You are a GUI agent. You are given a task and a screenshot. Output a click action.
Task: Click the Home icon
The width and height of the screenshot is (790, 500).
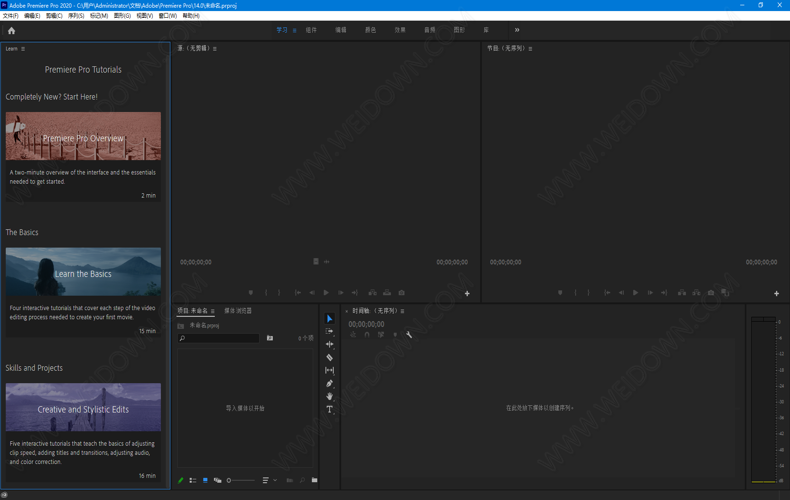(11, 30)
